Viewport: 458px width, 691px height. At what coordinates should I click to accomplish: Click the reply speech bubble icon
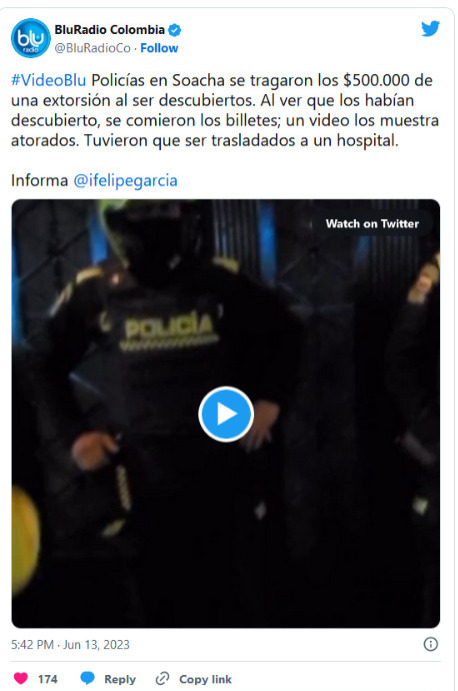point(87,678)
